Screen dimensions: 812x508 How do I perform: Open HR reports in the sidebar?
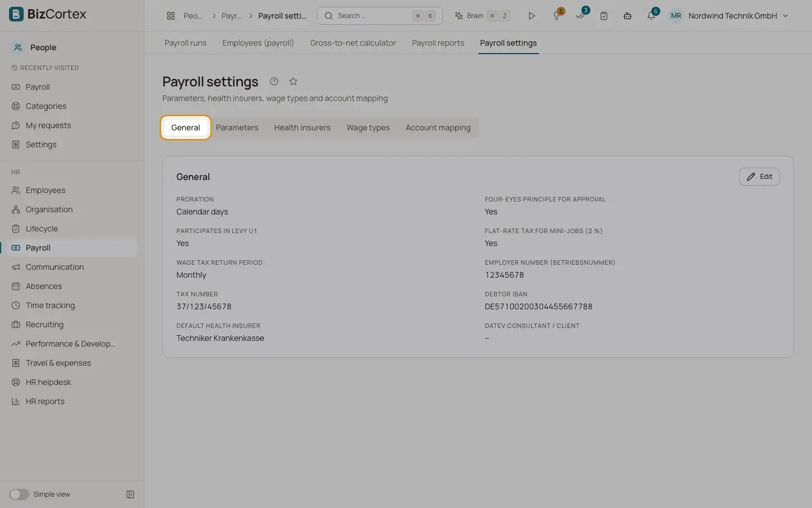click(72, 401)
